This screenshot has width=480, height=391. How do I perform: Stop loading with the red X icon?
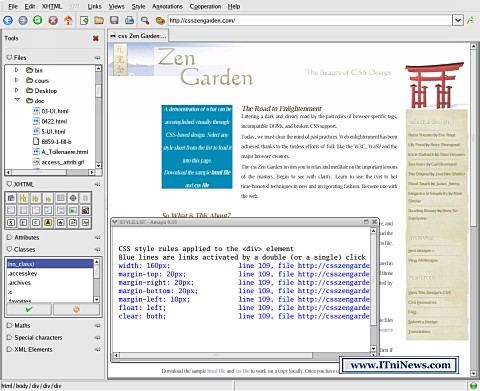[53, 20]
